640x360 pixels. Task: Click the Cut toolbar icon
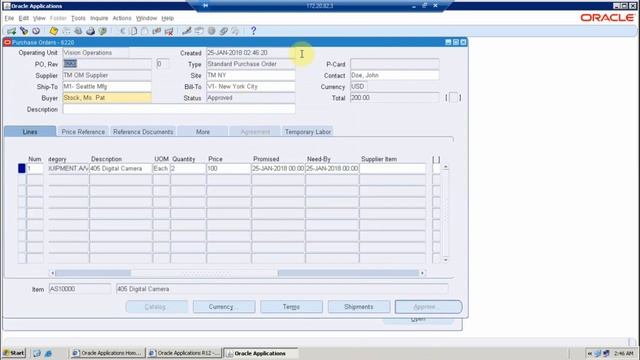coord(122,31)
